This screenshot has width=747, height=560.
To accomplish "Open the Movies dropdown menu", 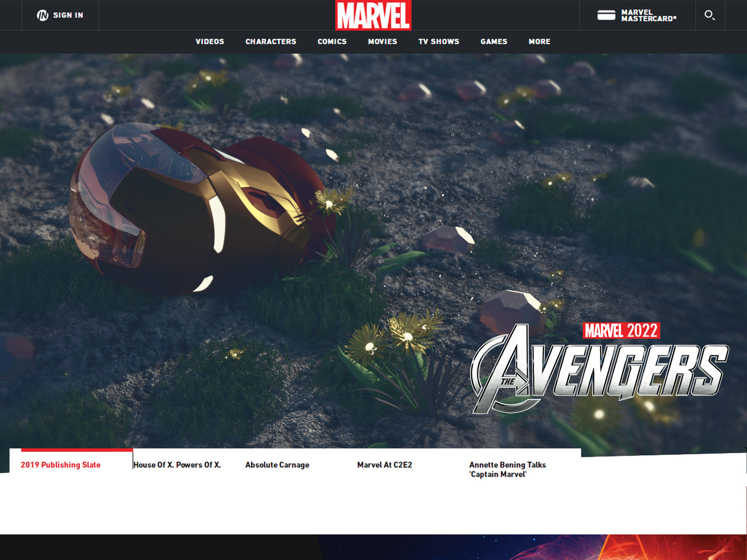I will [x=382, y=42].
